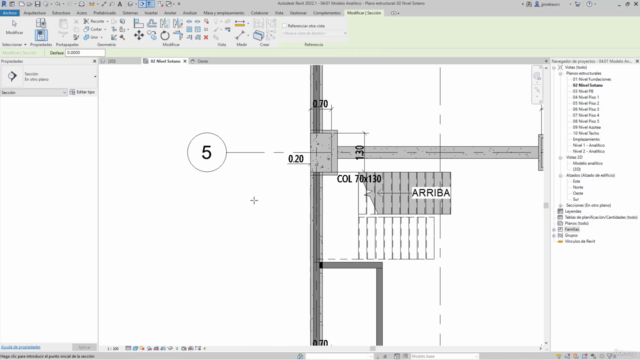Click the Print icon in quick access toolbar
Viewport: 640px width, 360px height.
[82, 4]
